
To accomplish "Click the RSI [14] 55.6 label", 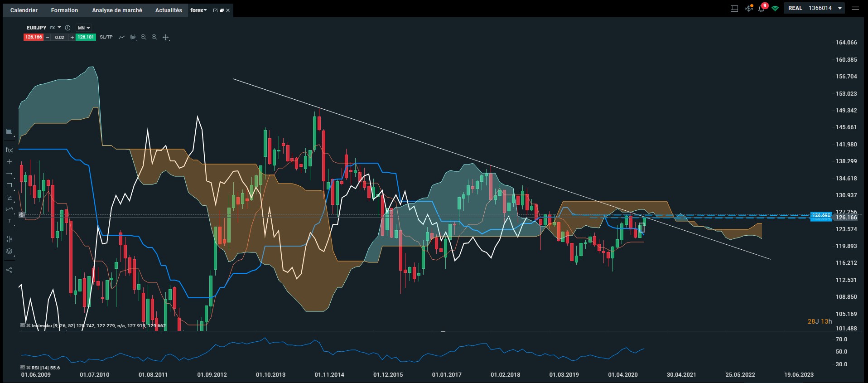I will pyautogui.click(x=46, y=368).
